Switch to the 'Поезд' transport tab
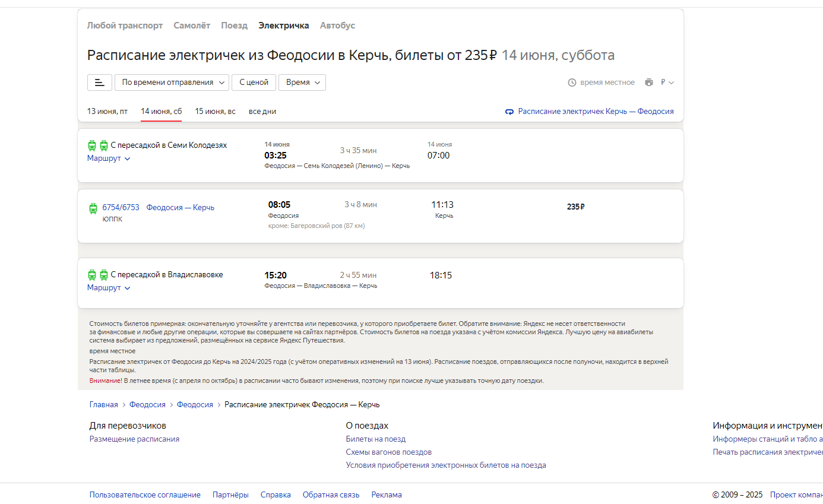This screenshot has width=823, height=504. point(234,26)
